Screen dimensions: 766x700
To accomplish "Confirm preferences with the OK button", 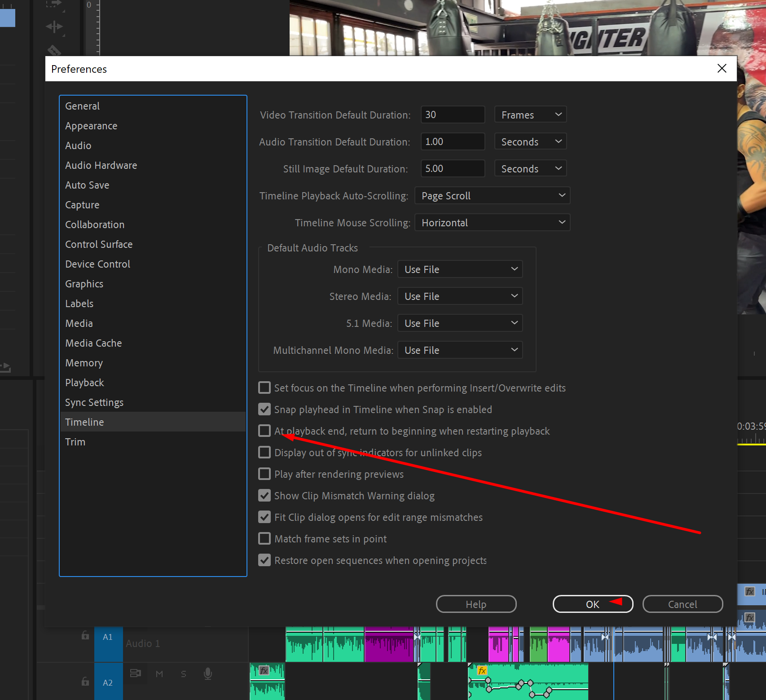I will (x=593, y=604).
